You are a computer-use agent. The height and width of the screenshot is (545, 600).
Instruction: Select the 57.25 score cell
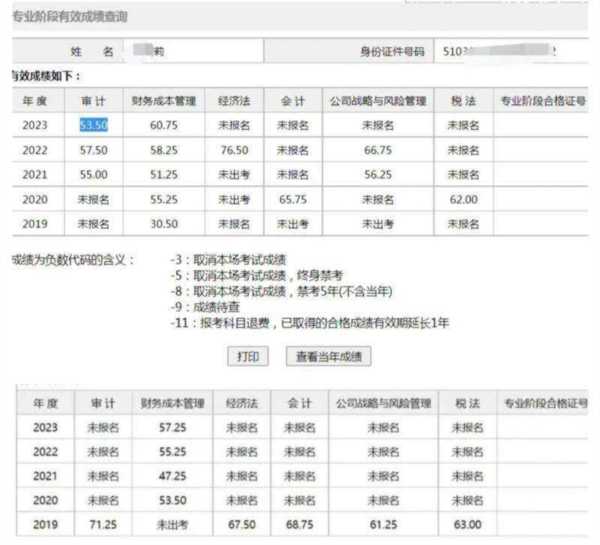(x=173, y=428)
